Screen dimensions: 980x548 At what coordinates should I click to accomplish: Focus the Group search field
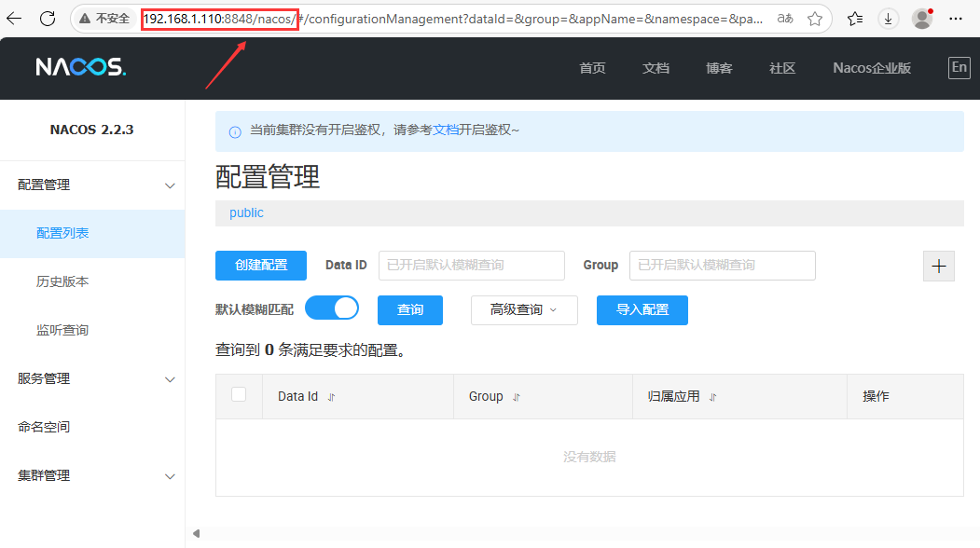[x=722, y=266]
